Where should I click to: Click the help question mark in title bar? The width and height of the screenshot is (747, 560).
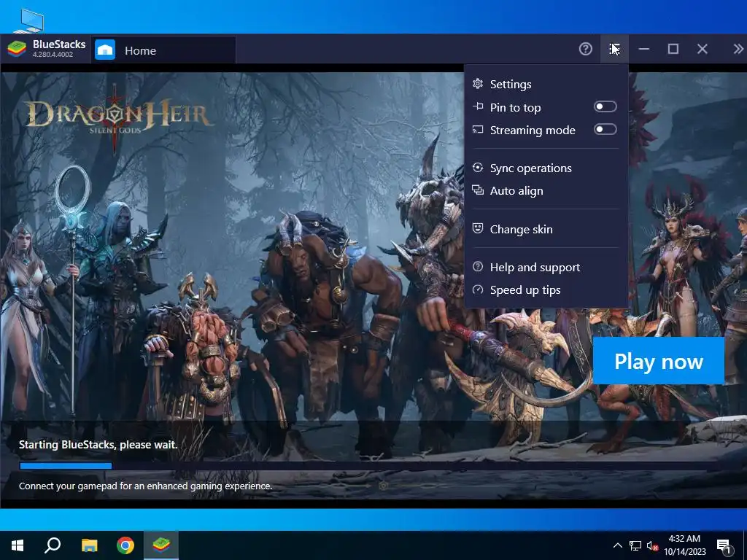pos(586,49)
